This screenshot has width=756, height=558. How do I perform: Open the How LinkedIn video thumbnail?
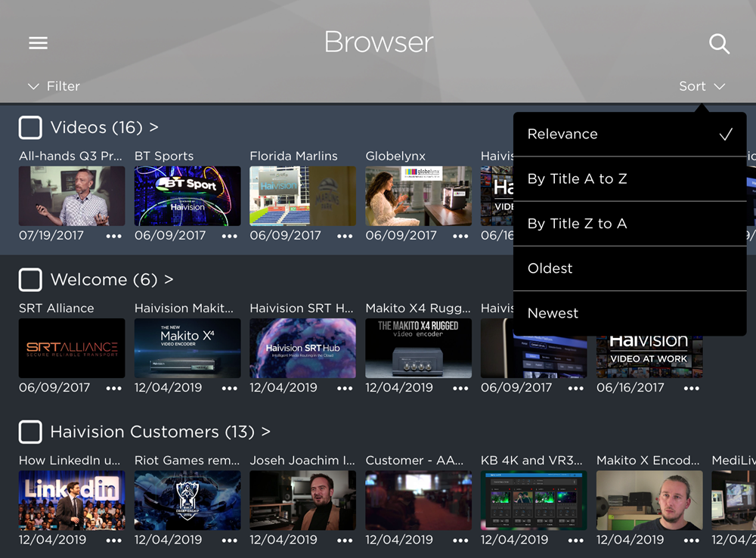[x=72, y=500]
